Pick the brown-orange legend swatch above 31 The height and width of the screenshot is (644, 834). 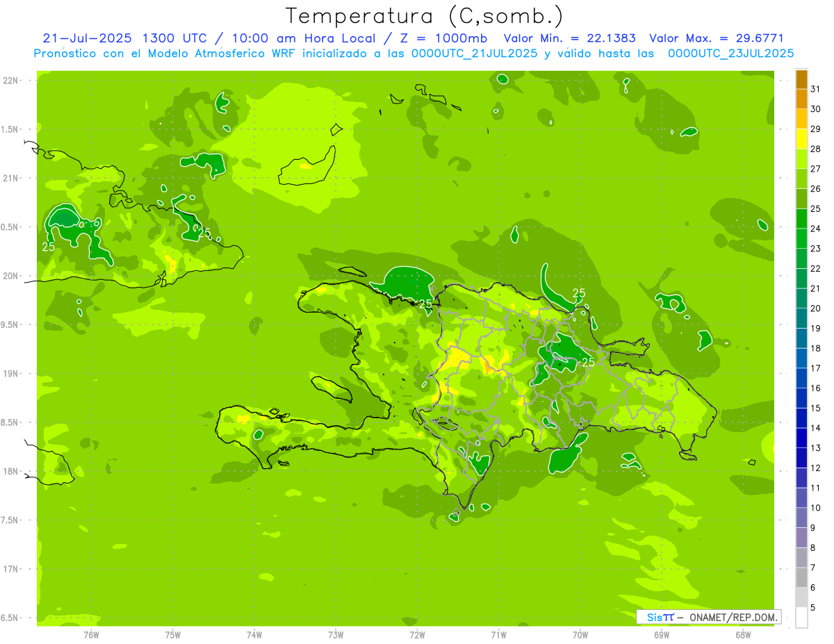click(x=801, y=79)
